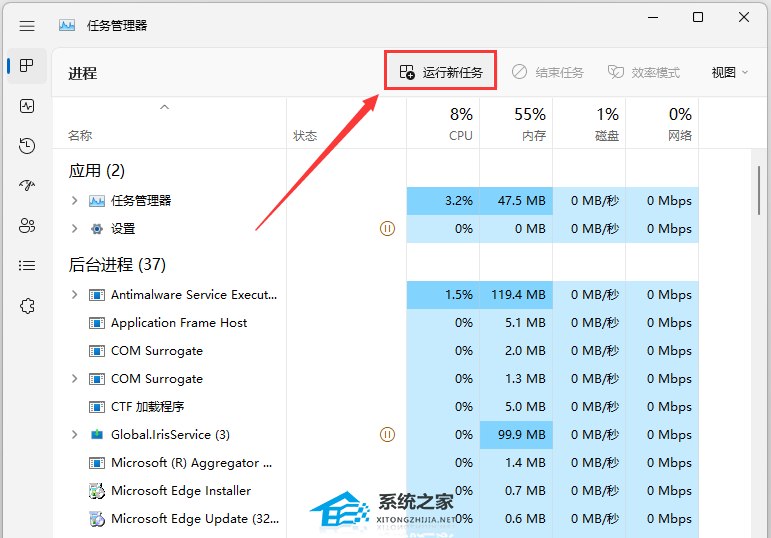Expand the 任务管理器 process row
The height and width of the screenshot is (538, 771).
[74, 201]
